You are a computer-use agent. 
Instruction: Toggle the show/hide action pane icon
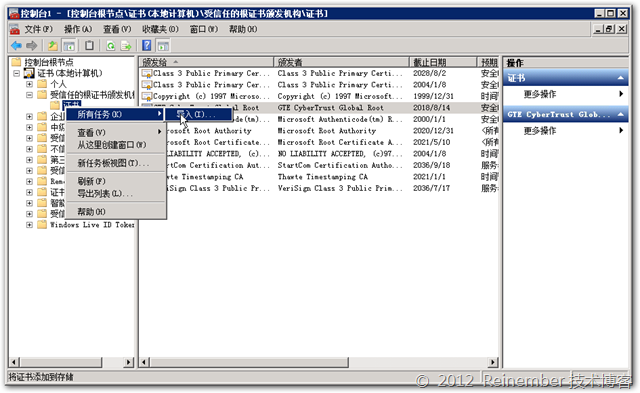tap(163, 46)
